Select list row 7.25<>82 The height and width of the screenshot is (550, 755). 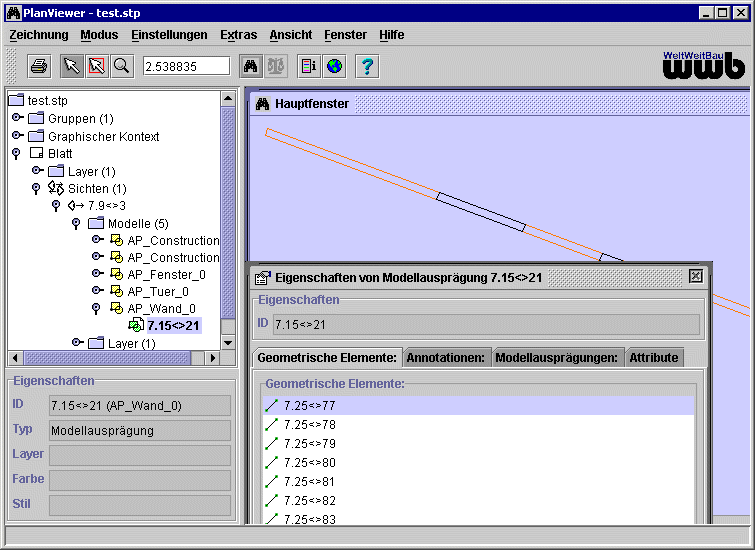[479, 500]
